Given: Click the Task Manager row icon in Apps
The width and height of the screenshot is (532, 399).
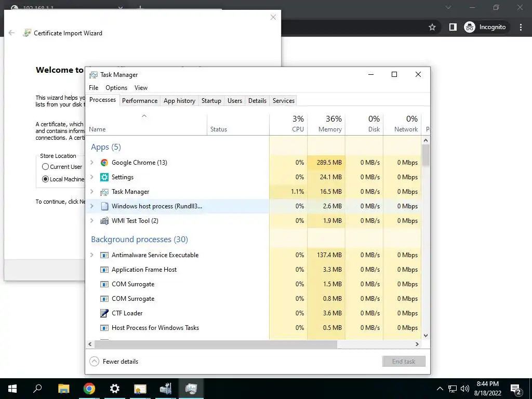Looking at the screenshot, I should point(104,192).
